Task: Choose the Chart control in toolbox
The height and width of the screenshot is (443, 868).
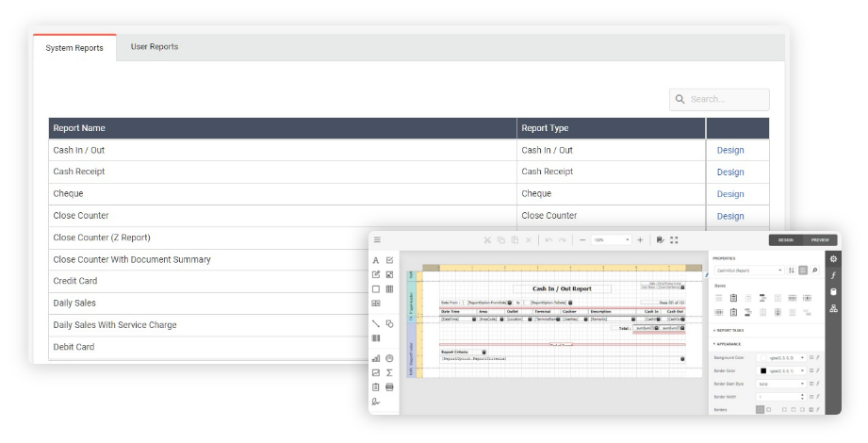Action: point(376,358)
